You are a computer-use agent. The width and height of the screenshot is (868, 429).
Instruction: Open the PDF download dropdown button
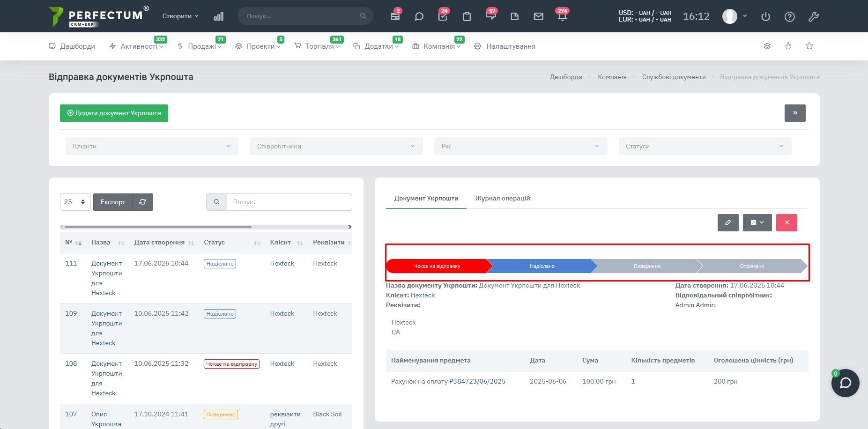757,222
